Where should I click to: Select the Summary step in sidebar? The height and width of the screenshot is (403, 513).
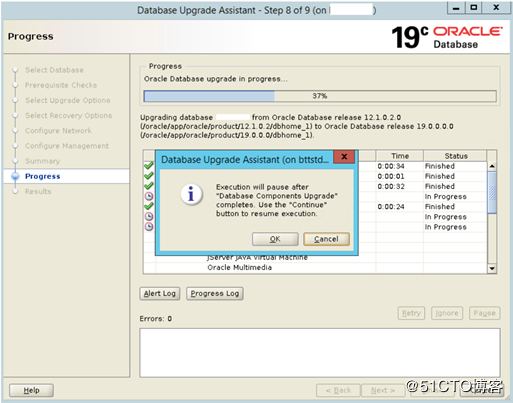click(x=42, y=161)
